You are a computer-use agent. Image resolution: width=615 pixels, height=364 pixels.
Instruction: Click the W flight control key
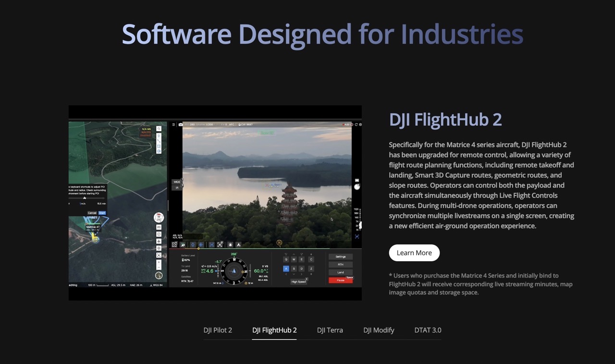click(x=294, y=259)
